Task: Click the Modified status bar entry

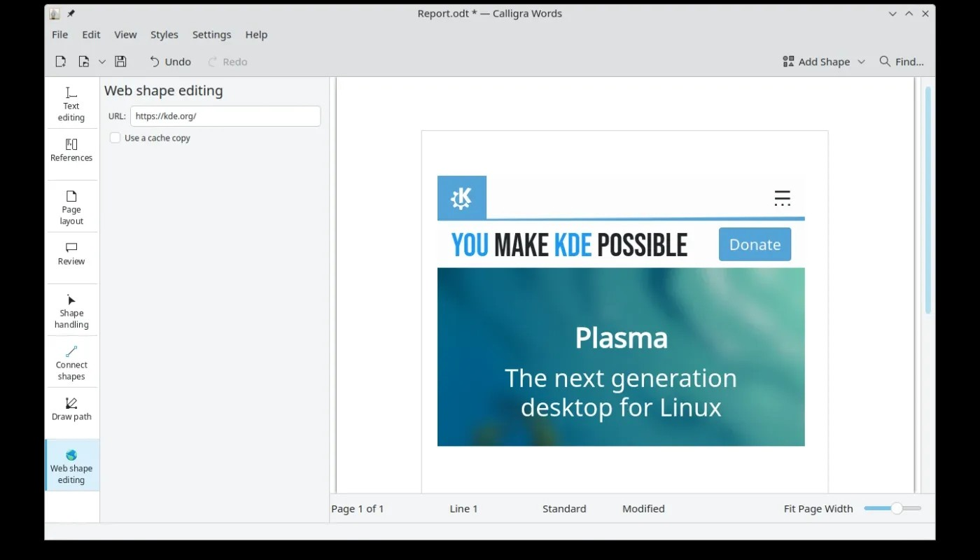Action: (643, 509)
